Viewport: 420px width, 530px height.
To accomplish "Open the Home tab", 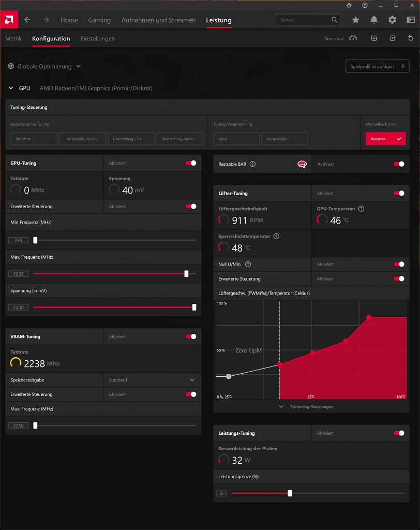I will (x=69, y=20).
